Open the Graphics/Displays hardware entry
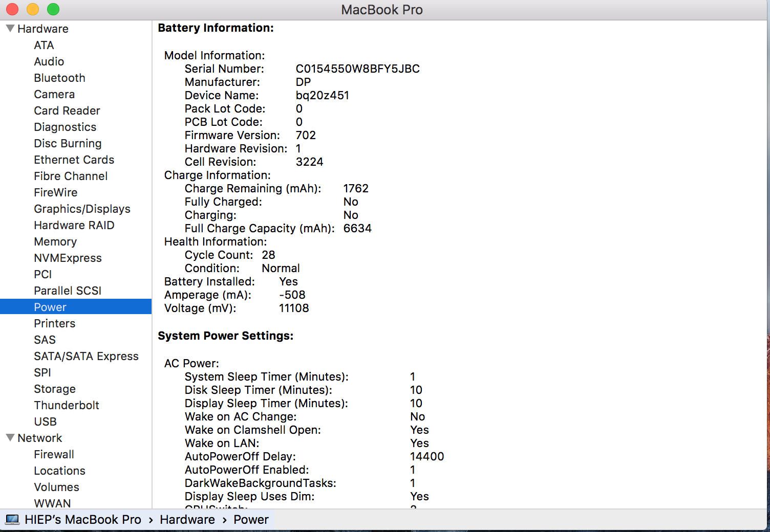770x532 pixels. pyautogui.click(x=82, y=209)
